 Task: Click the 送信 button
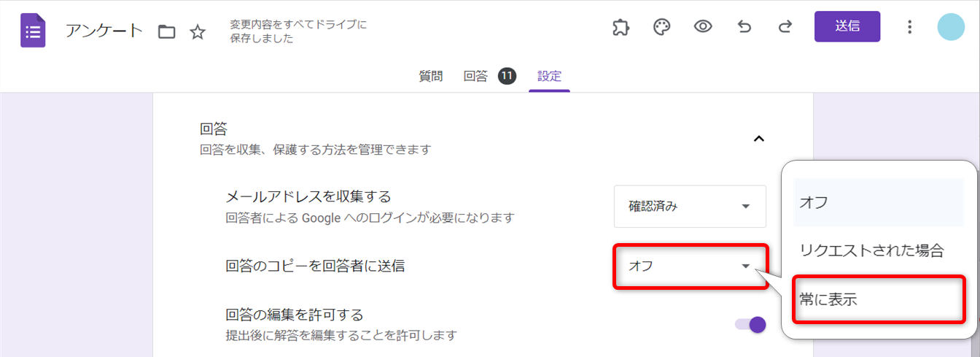pyautogui.click(x=847, y=26)
